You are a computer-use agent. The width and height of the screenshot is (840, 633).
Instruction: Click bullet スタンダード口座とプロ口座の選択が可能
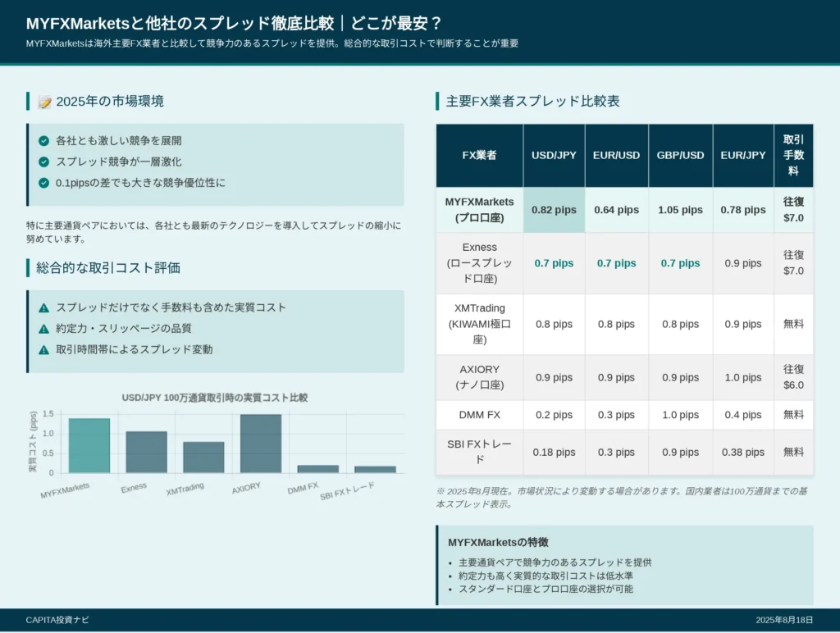click(546, 589)
